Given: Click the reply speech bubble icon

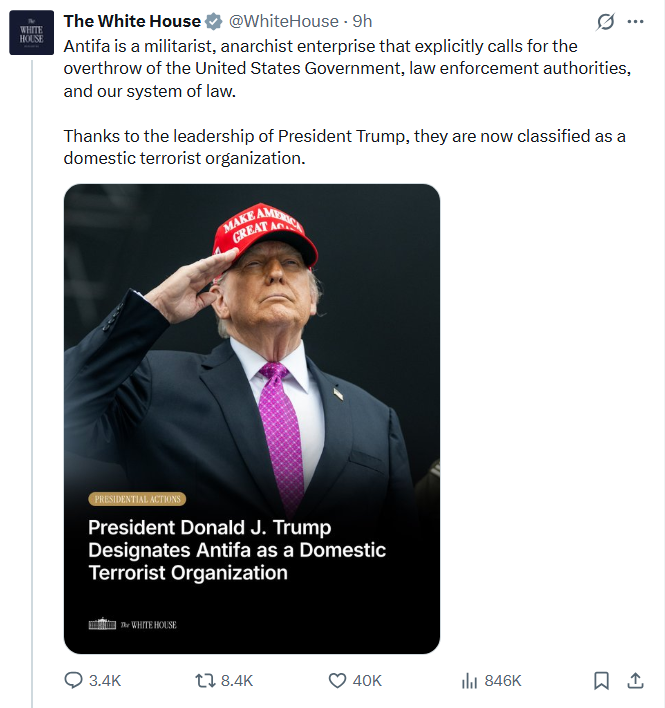Looking at the screenshot, I should (x=74, y=680).
